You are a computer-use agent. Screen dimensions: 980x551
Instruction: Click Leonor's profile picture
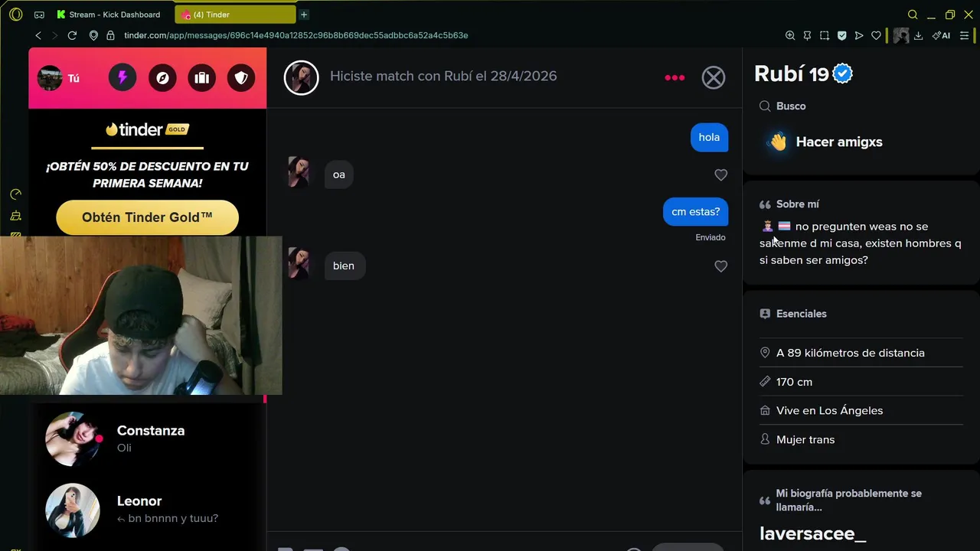(x=73, y=510)
